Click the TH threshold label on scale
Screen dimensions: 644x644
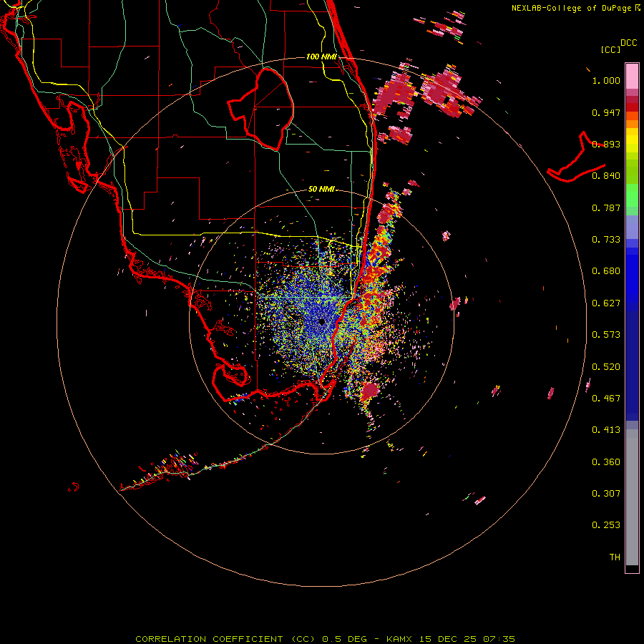[615, 557]
